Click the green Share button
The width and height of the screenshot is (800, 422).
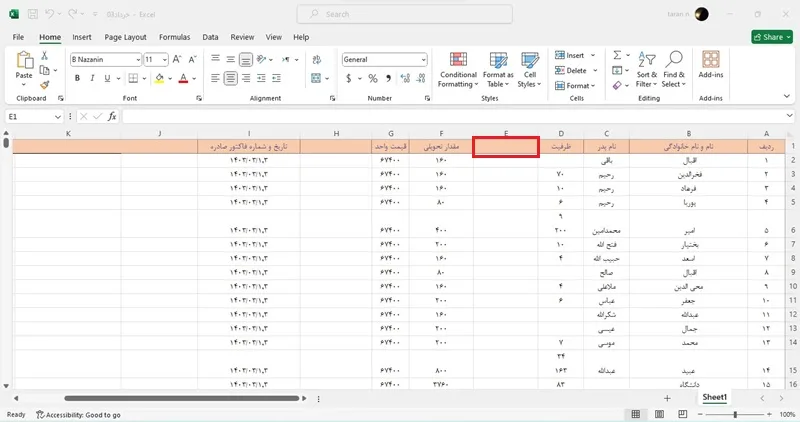pos(772,37)
